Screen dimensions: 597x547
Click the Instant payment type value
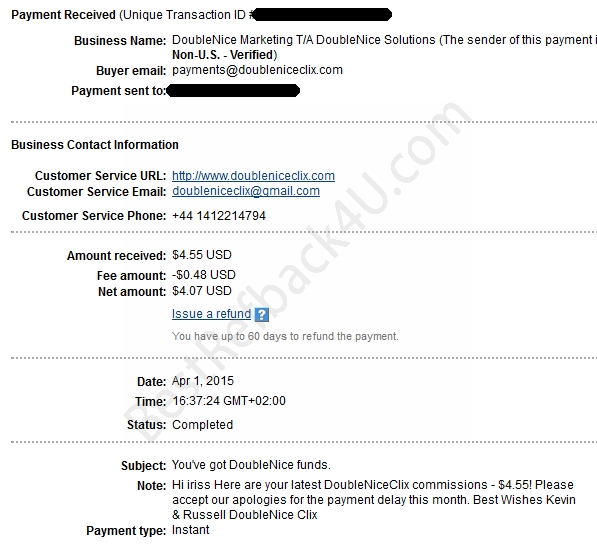190,529
